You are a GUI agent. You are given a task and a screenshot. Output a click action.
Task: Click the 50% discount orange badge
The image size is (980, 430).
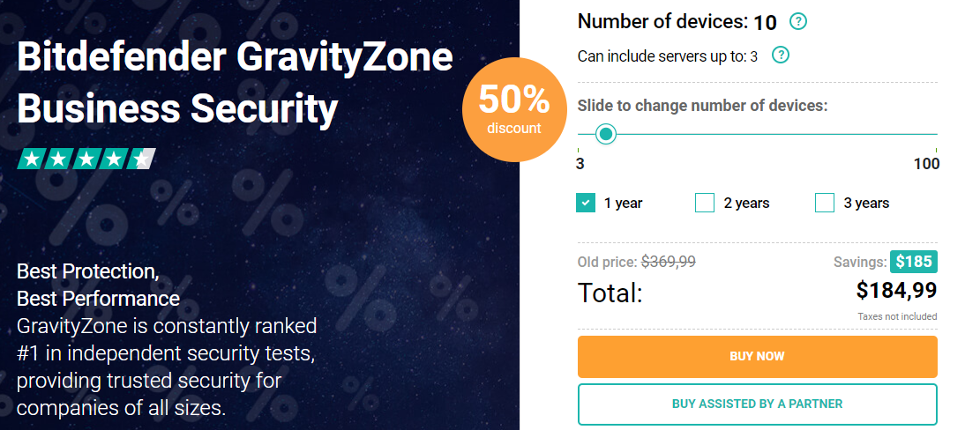click(513, 110)
